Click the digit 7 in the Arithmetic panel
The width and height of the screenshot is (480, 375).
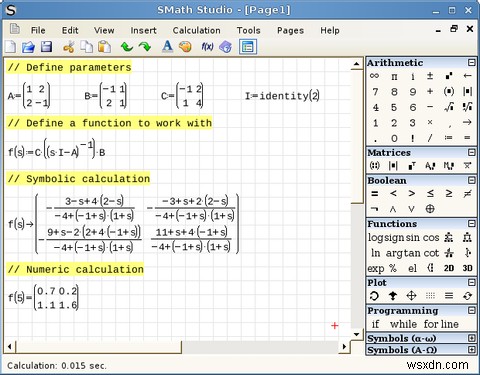[x=375, y=91]
